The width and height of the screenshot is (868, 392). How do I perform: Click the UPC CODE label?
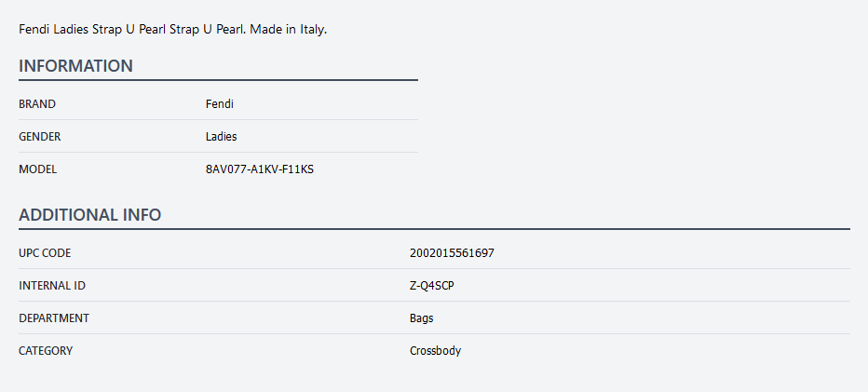45,253
